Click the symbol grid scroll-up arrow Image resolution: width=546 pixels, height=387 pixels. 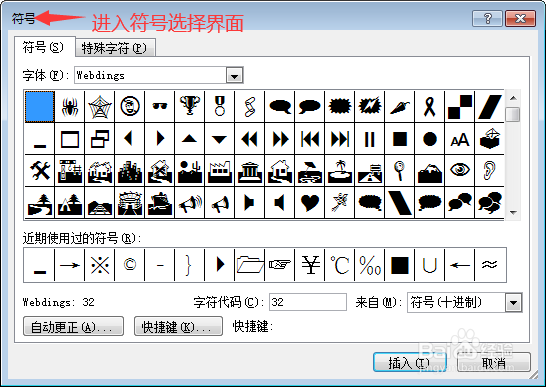pos(513,98)
